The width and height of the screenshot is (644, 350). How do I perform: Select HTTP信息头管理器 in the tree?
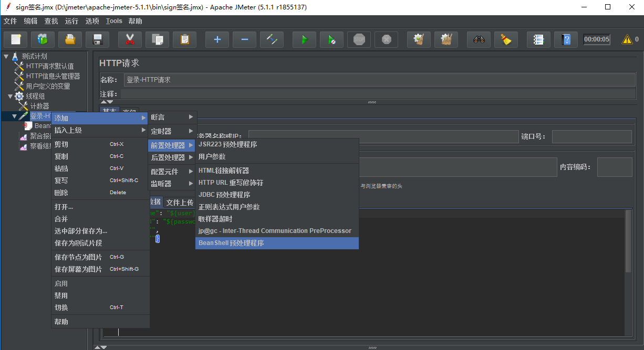[53, 76]
